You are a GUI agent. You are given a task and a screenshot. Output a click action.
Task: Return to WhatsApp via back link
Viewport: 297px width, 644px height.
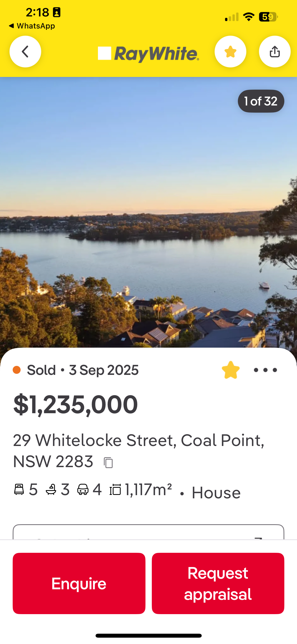point(32,26)
